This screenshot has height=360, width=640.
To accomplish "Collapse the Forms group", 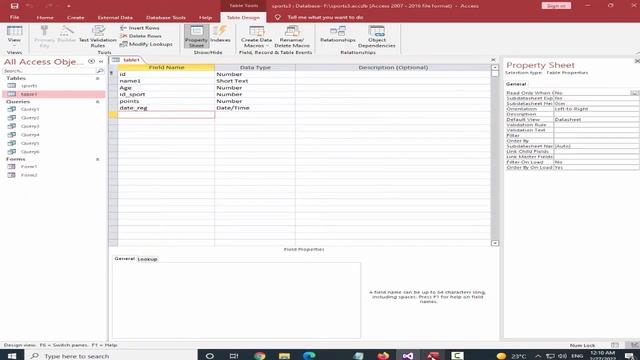I will (98, 159).
